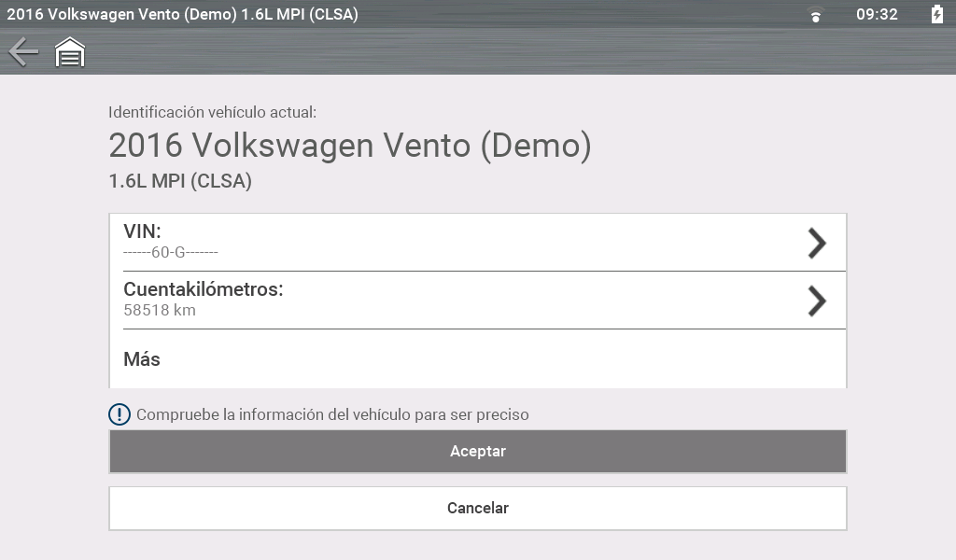This screenshot has width=956, height=560.
Task: Open the Más section
Action: click(142, 359)
